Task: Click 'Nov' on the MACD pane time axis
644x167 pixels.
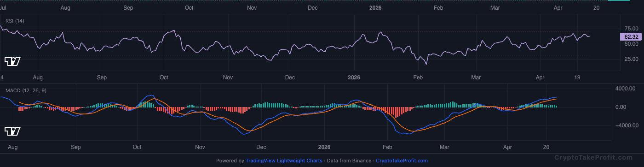Action: pyautogui.click(x=200, y=147)
